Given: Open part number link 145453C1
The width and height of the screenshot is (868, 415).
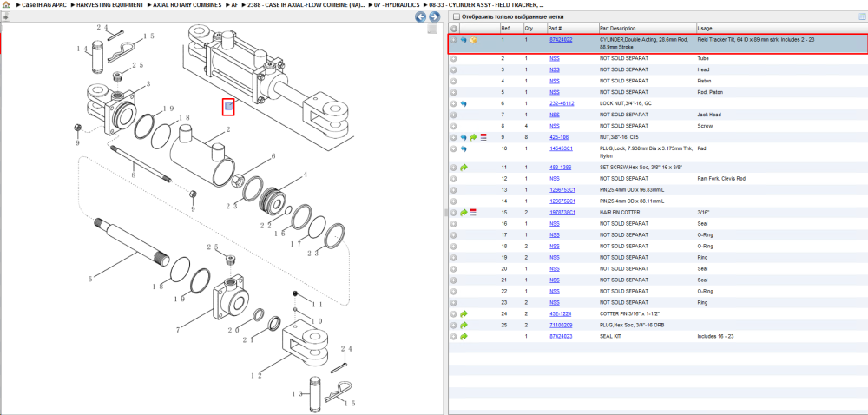Looking at the screenshot, I should [x=561, y=148].
